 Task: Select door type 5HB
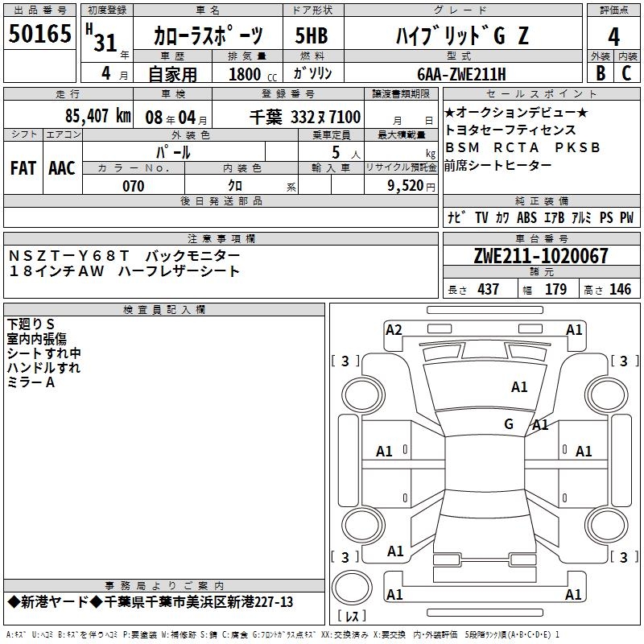coord(312,35)
